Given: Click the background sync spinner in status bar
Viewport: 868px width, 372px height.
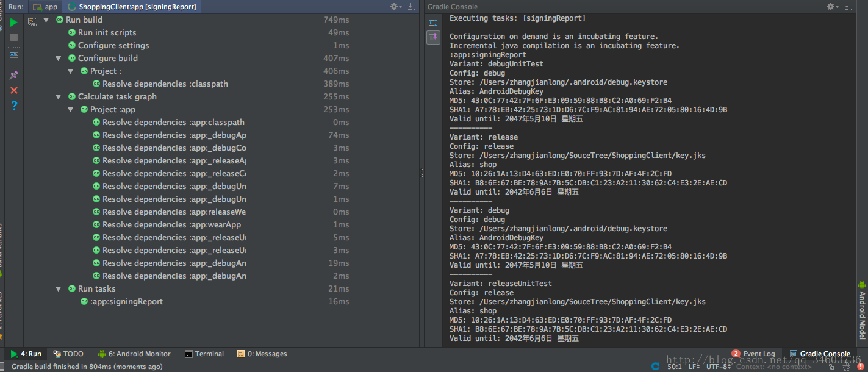Looking at the screenshot, I should (x=656, y=367).
